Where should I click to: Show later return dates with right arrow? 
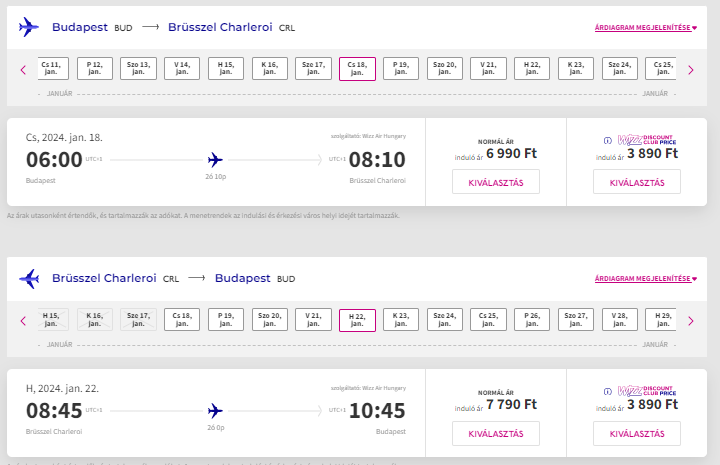(691, 321)
